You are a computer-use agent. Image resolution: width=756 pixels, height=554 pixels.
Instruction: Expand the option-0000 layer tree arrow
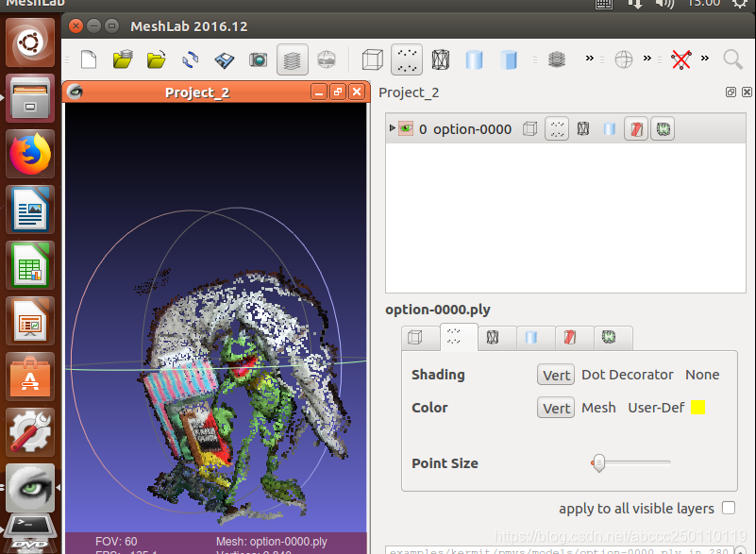(392, 128)
